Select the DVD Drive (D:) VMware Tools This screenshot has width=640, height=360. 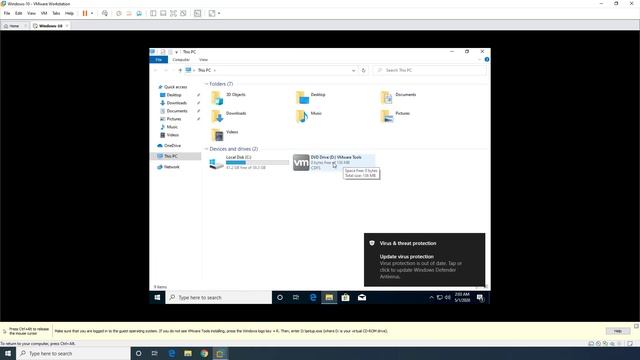click(333, 162)
